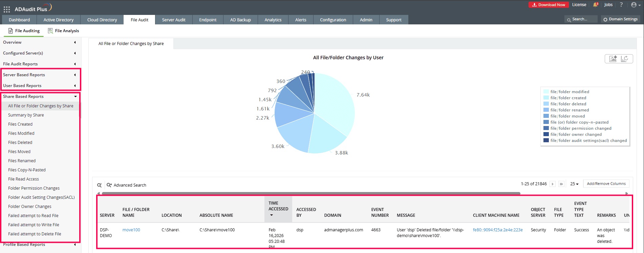Open the help question mark icon
The width and height of the screenshot is (644, 253).
[621, 5]
